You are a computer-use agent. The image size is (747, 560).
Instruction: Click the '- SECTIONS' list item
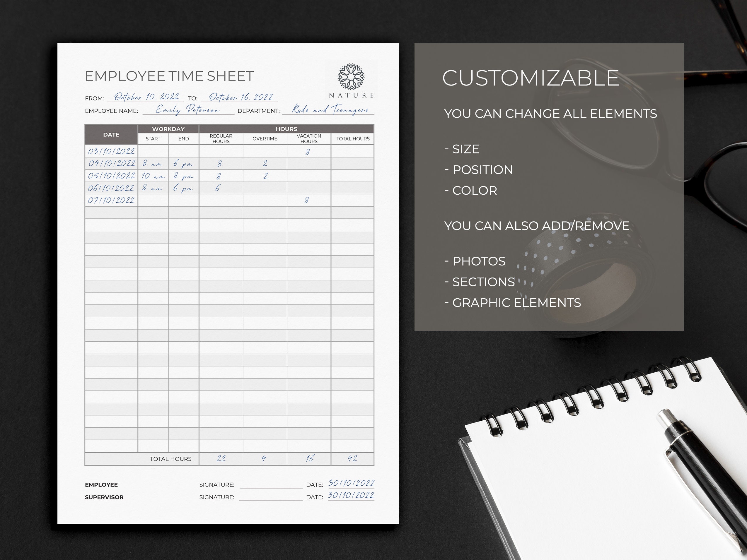tap(480, 282)
